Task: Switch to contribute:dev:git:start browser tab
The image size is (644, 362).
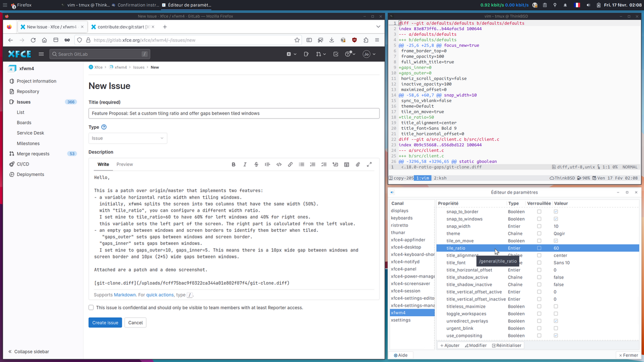Action: (122, 27)
